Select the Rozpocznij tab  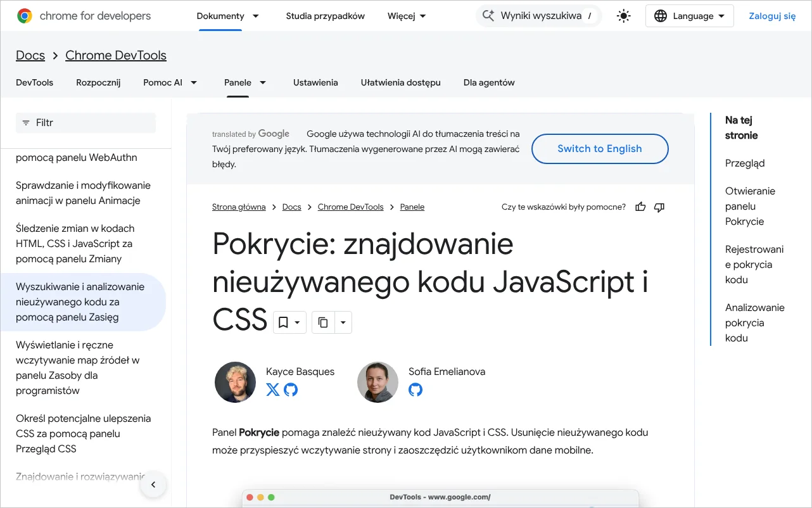(98, 82)
